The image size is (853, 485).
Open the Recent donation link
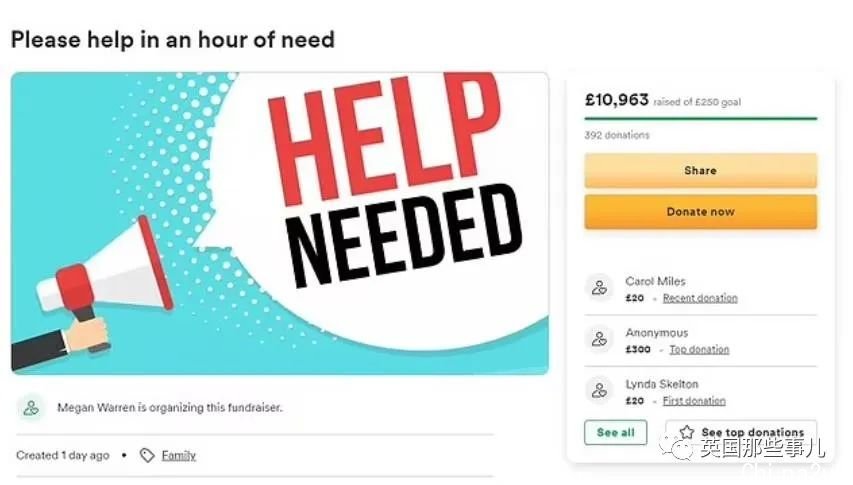pyautogui.click(x=700, y=298)
